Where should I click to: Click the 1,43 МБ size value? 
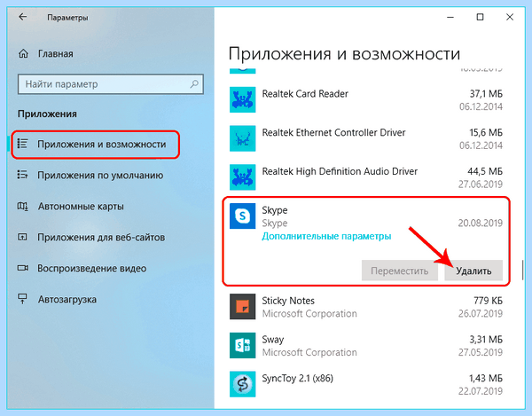point(486,378)
